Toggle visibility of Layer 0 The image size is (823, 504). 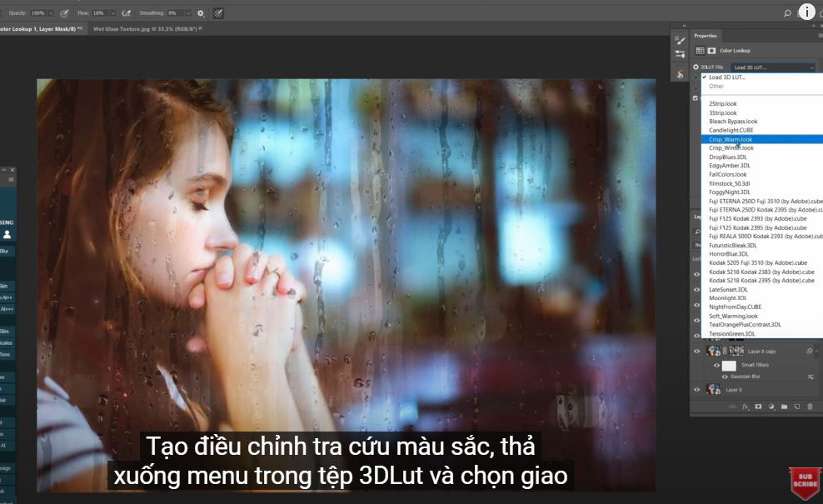(x=697, y=390)
